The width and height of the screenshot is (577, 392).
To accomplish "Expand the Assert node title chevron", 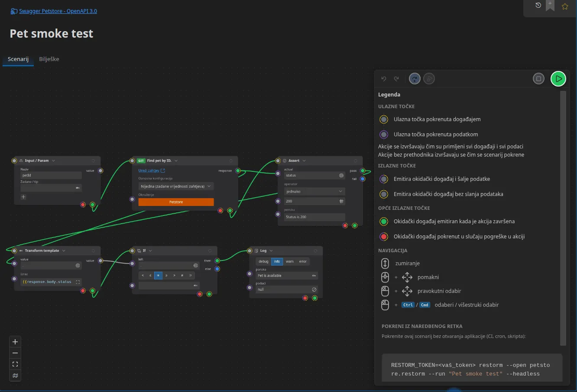I will point(304,161).
